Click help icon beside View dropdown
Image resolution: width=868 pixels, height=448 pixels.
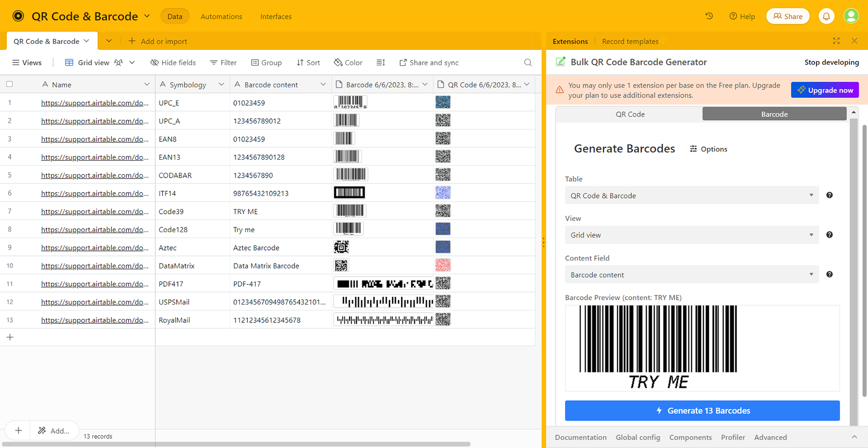coord(829,235)
